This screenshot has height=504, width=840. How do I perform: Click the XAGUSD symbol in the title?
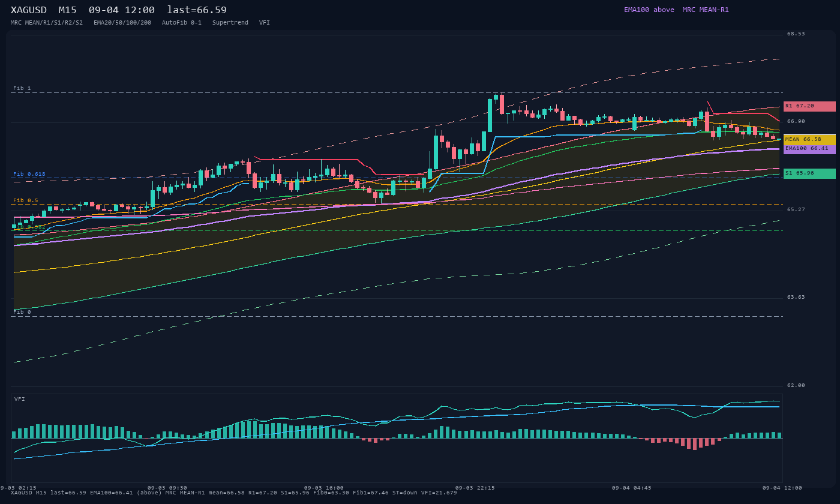(29, 10)
